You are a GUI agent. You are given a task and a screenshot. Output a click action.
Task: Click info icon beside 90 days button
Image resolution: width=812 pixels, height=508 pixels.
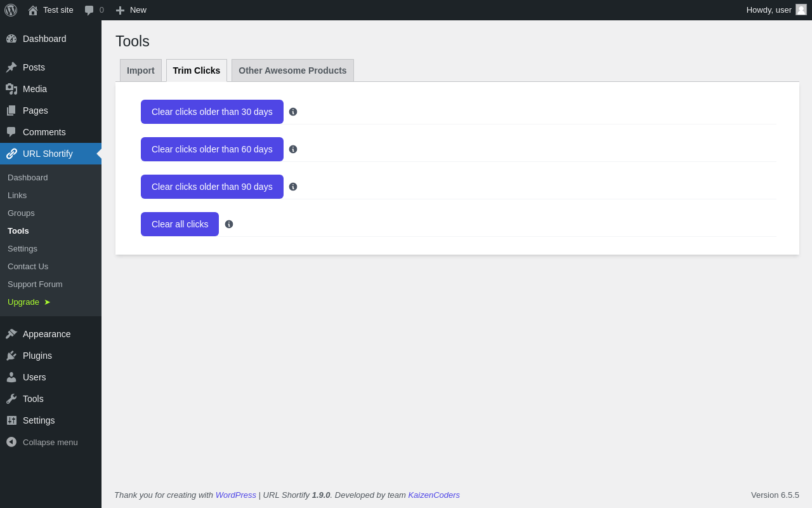click(293, 187)
